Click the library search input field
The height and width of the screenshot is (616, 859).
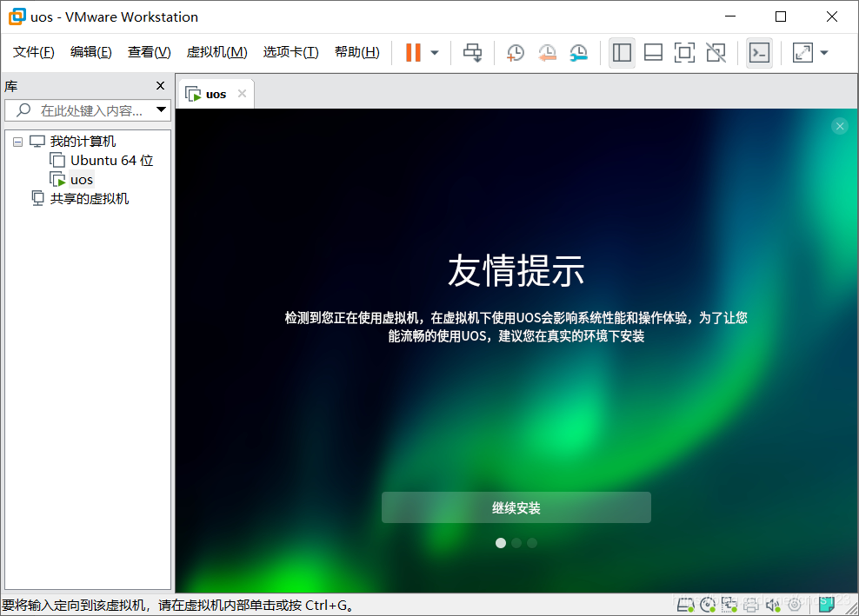pos(88,110)
